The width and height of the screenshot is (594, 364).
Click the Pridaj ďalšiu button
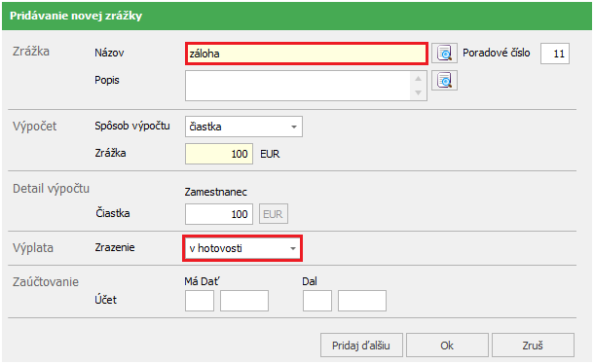tap(361, 346)
